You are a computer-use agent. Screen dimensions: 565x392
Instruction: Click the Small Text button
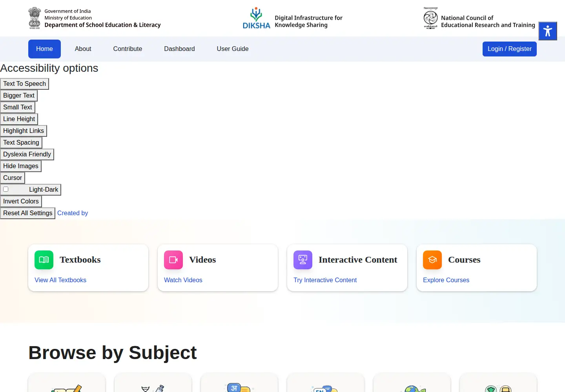18,107
